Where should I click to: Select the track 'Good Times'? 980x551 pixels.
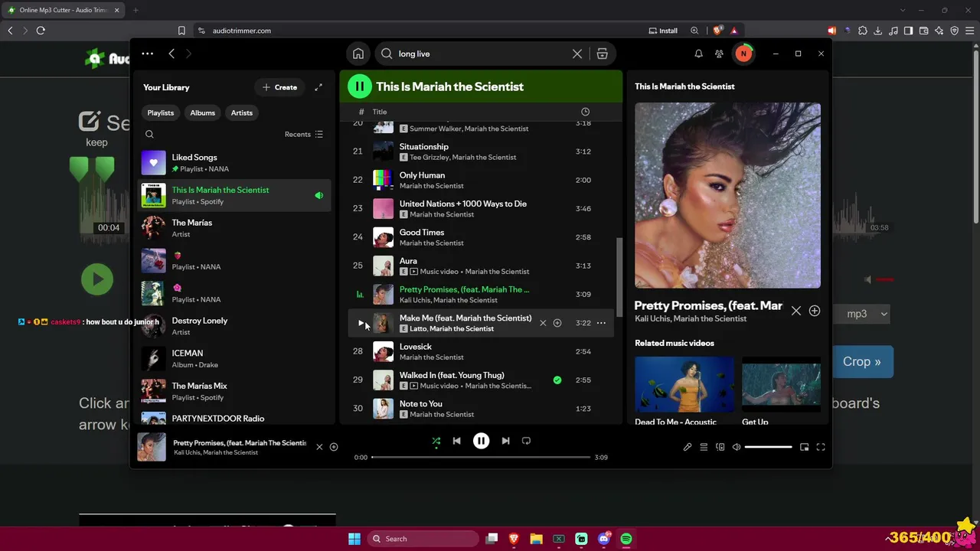coord(481,237)
